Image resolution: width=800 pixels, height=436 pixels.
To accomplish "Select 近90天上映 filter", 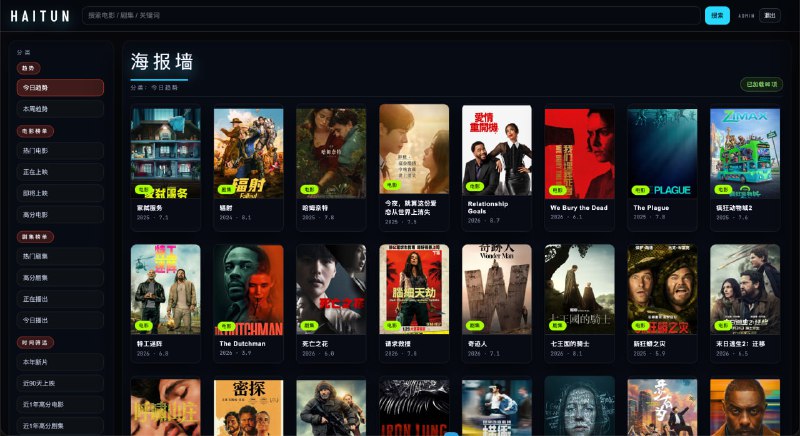I will [60, 383].
